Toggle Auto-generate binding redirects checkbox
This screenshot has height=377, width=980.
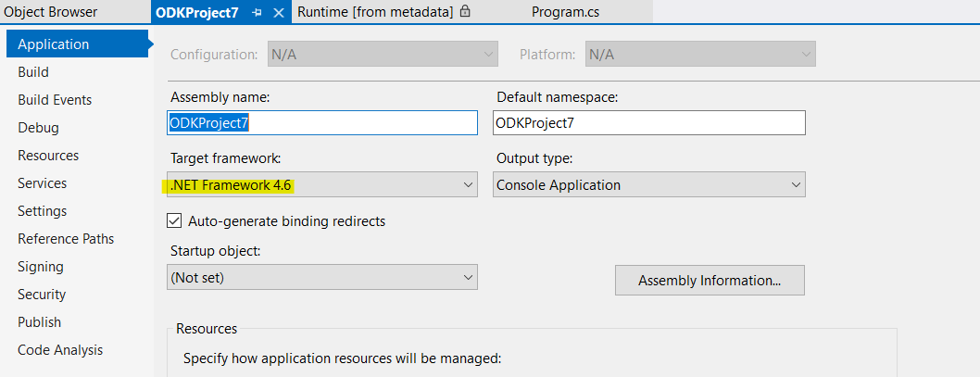click(173, 220)
